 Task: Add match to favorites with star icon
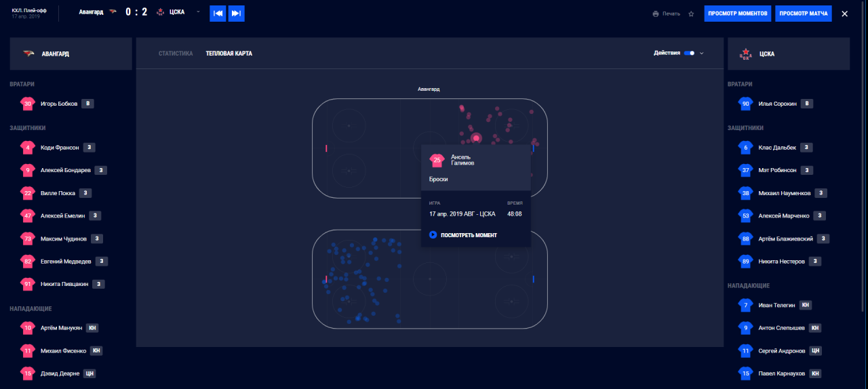click(691, 14)
